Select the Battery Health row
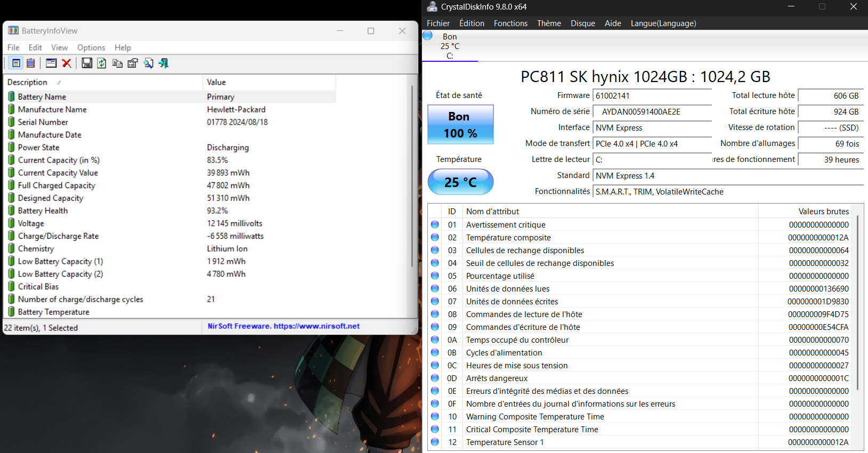 click(43, 211)
